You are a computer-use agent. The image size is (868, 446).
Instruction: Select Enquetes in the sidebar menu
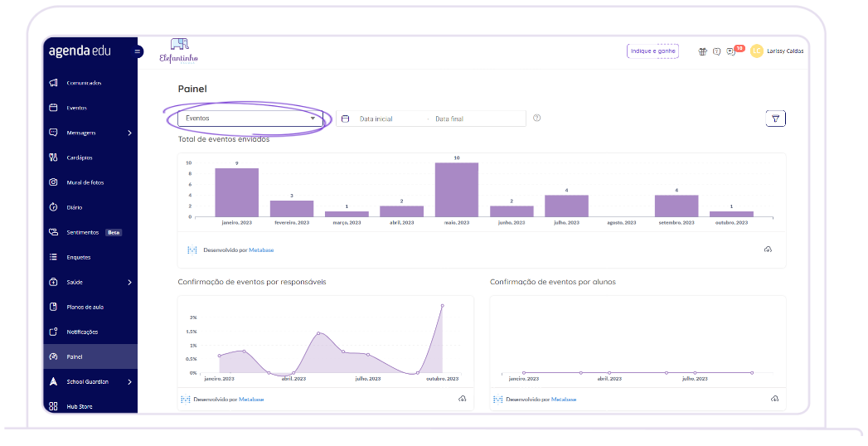click(x=79, y=258)
